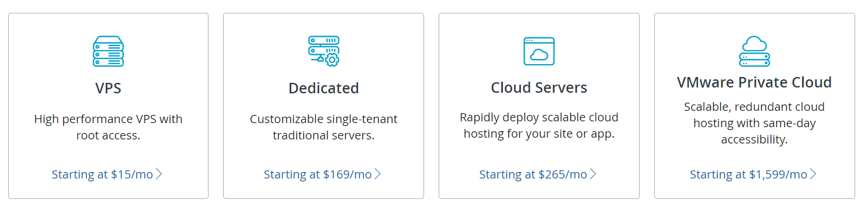Open the Dedicated heading
Viewport: 868px width, 210px height.
click(x=324, y=88)
